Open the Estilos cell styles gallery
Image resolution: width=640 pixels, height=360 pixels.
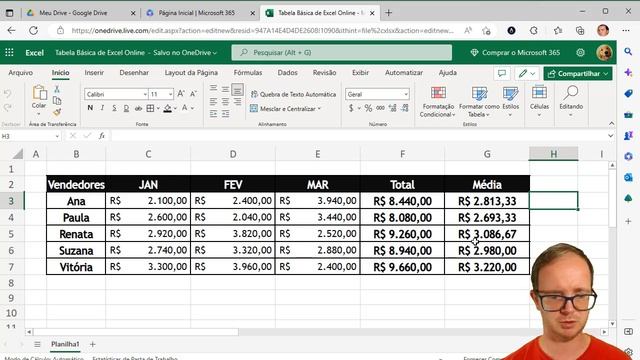511,102
